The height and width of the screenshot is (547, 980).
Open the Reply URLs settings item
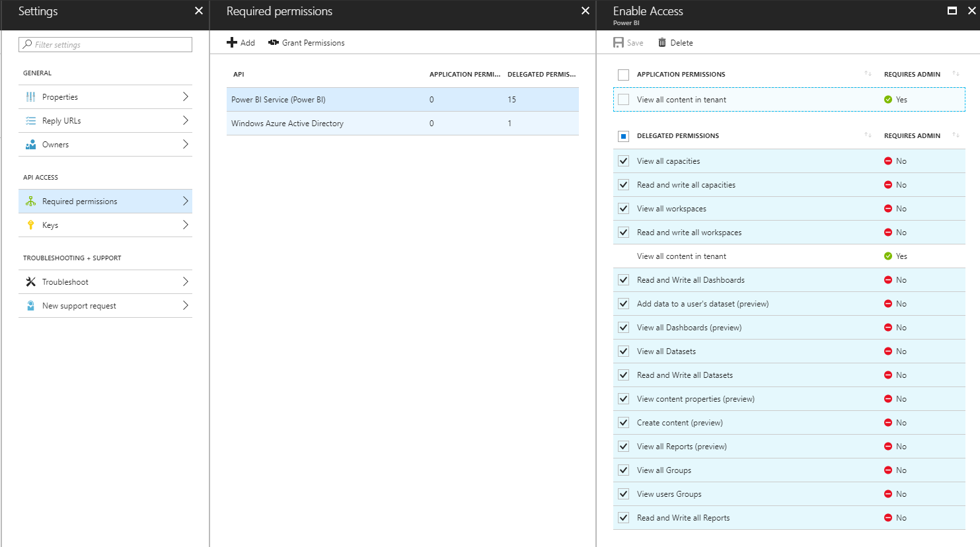[105, 121]
